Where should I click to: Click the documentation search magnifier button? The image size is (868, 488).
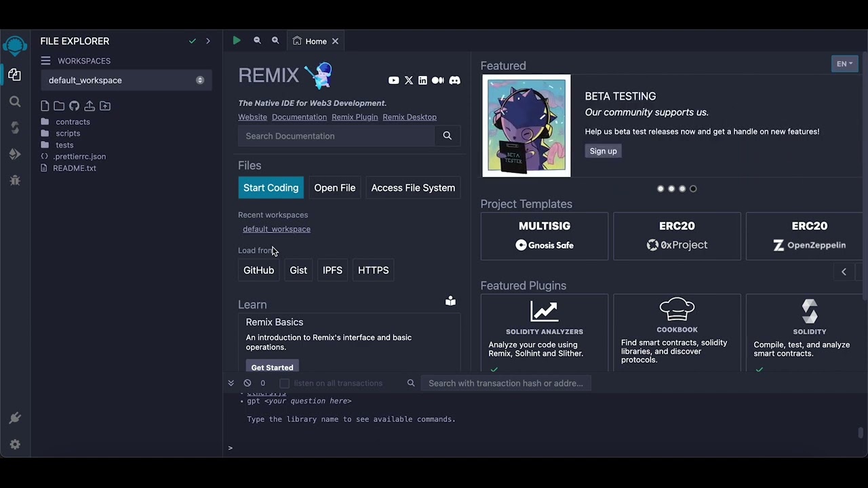pyautogui.click(x=447, y=136)
